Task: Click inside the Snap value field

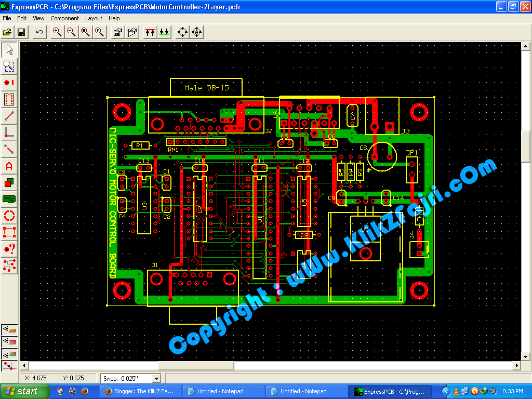Action: pos(127,378)
